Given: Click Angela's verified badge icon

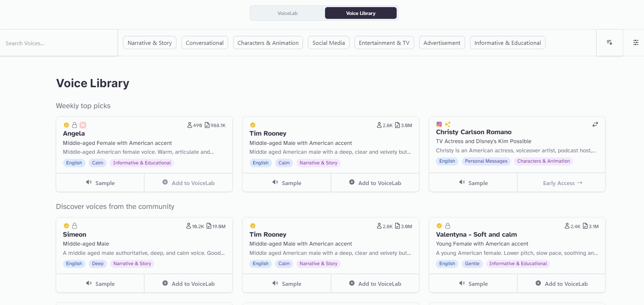Looking at the screenshot, I should [x=66, y=125].
